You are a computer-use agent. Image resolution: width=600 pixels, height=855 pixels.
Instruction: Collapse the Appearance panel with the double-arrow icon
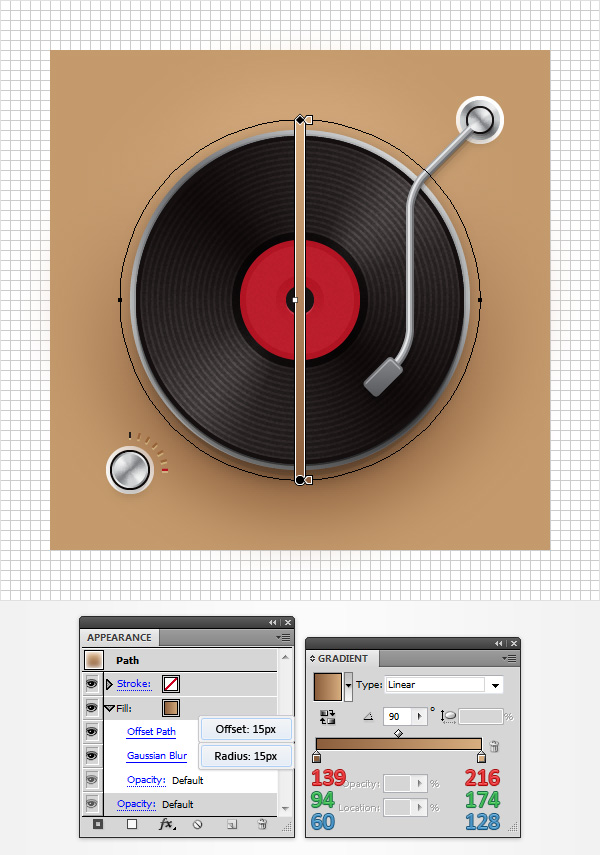pos(272,622)
